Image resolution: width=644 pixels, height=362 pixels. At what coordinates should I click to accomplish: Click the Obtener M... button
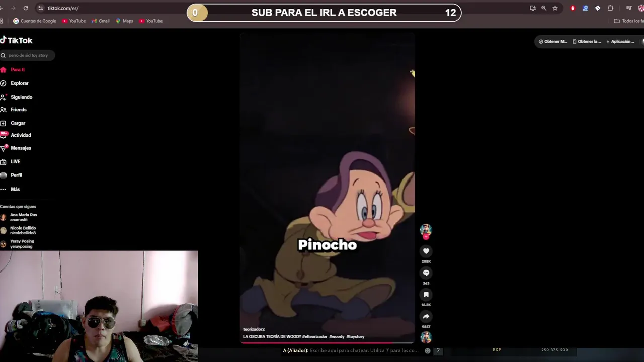click(553, 41)
